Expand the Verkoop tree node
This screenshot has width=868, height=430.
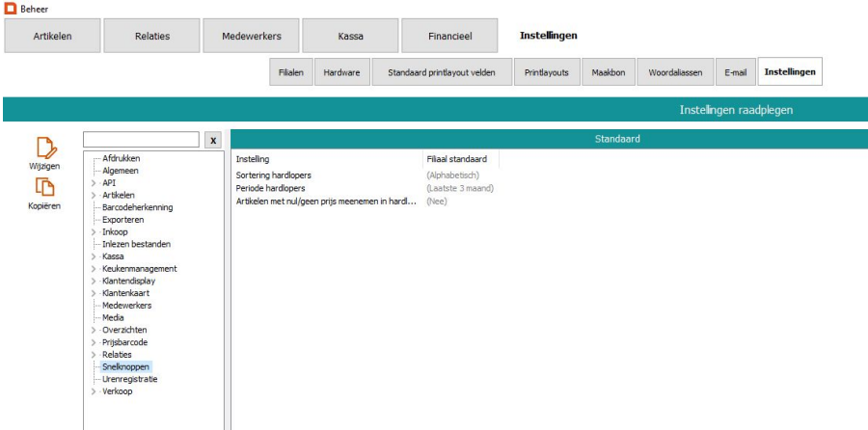93,391
